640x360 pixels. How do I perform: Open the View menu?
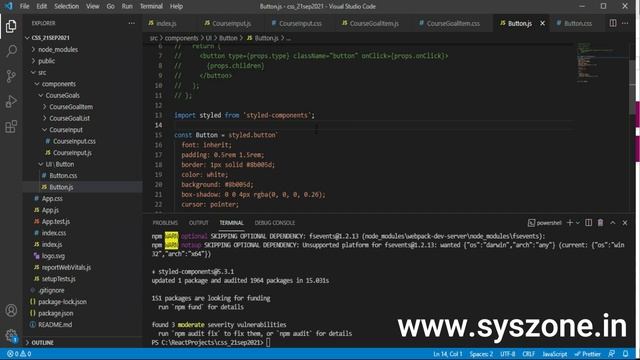[93, 6]
